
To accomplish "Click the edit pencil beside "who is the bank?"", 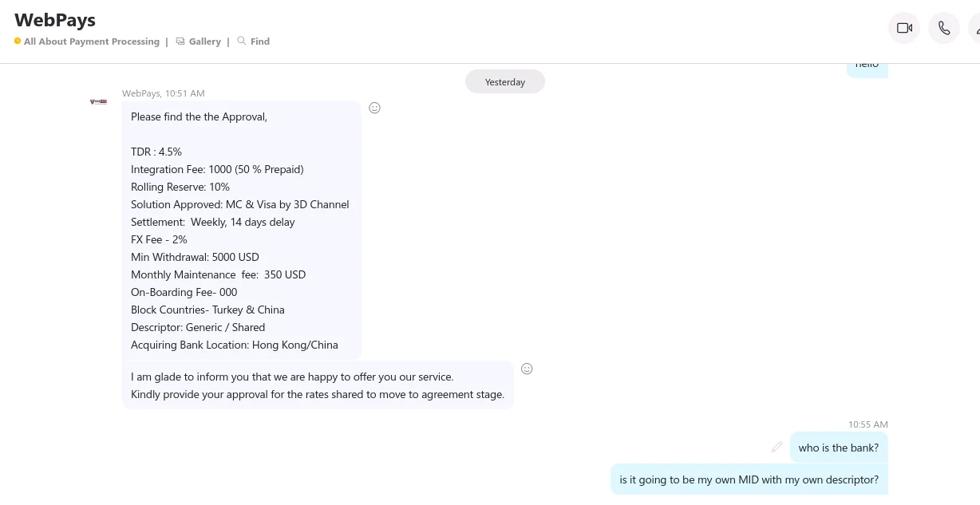I will tap(776, 447).
